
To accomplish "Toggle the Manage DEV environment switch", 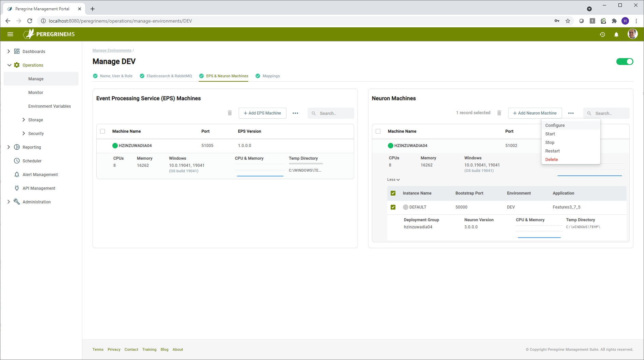I will (x=625, y=62).
